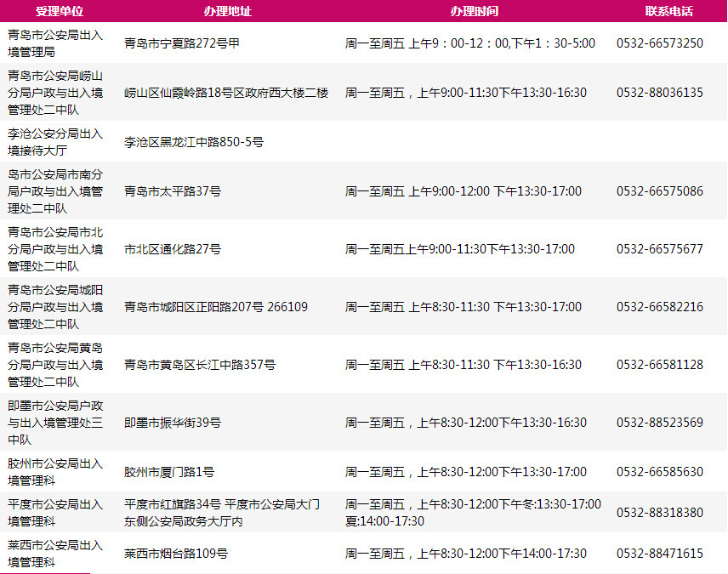Click the 联系电话 column header
This screenshot has width=728, height=574.
coord(668,11)
